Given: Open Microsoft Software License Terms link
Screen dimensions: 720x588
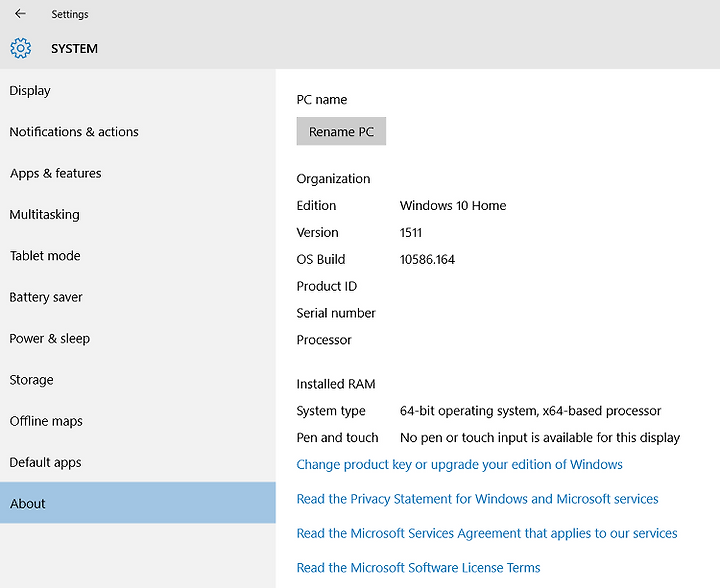Looking at the screenshot, I should [418, 568].
